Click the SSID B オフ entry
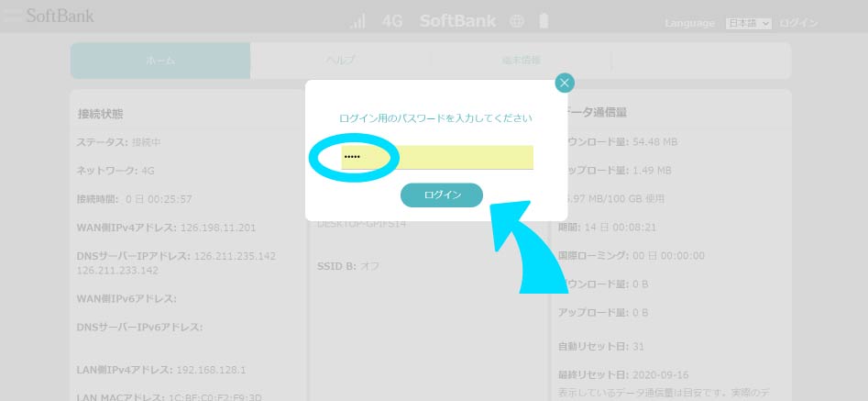Image resolution: width=868 pixels, height=401 pixels. [348, 266]
